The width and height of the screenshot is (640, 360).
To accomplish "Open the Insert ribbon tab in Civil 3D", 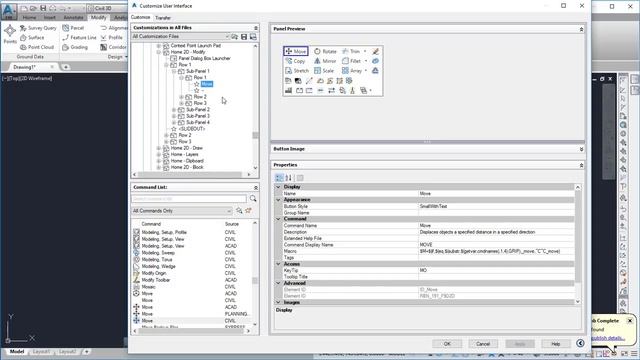I will [50, 18].
